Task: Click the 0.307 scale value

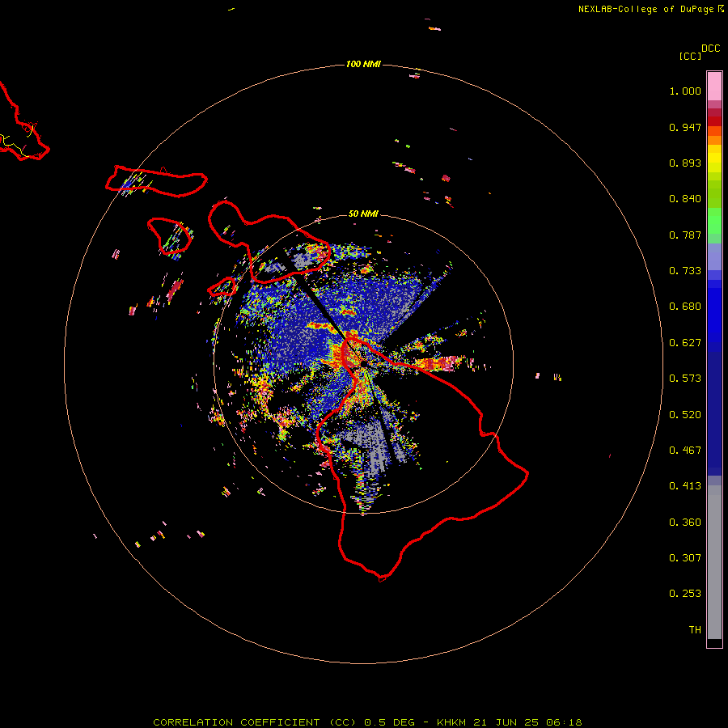Action: pyautogui.click(x=685, y=558)
